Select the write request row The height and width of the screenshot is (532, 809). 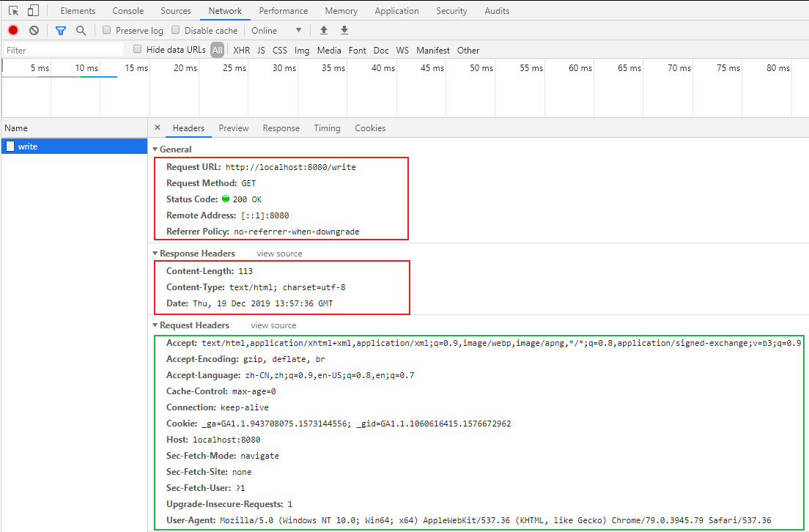tap(74, 146)
